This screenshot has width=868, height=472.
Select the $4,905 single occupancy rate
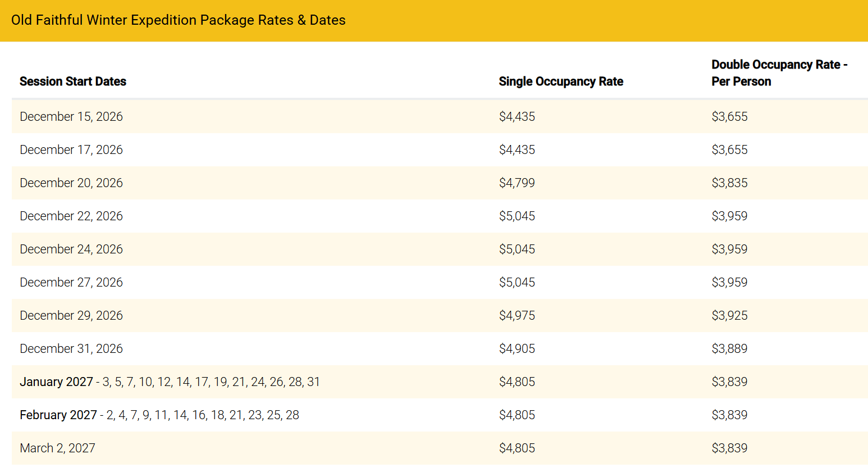coord(517,348)
